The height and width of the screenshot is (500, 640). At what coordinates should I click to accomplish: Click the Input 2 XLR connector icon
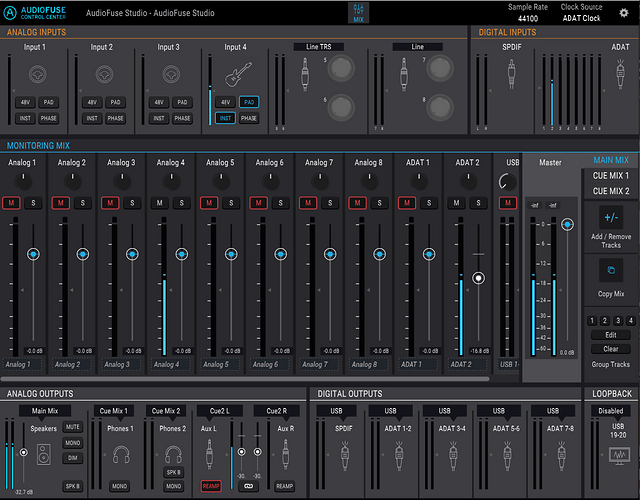[x=104, y=75]
